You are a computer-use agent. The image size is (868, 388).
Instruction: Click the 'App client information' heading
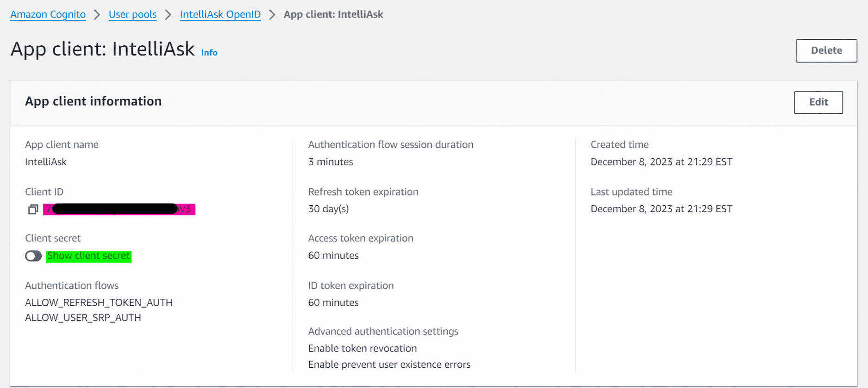click(93, 101)
